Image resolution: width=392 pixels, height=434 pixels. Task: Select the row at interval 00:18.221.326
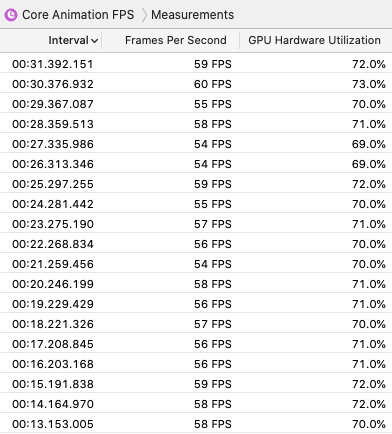pyautogui.click(x=196, y=324)
